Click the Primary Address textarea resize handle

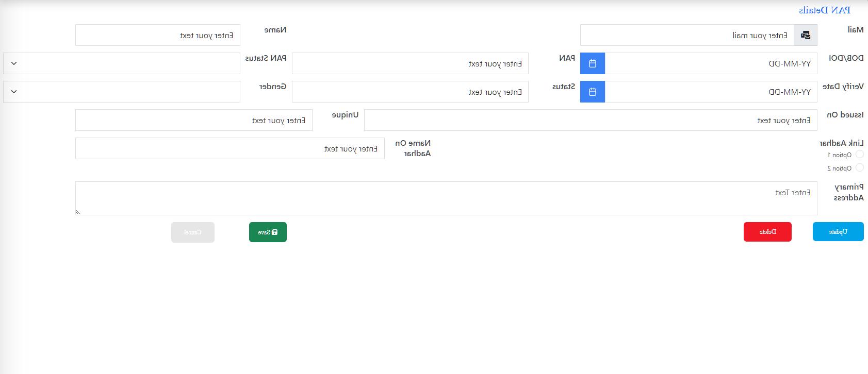coord(78,212)
